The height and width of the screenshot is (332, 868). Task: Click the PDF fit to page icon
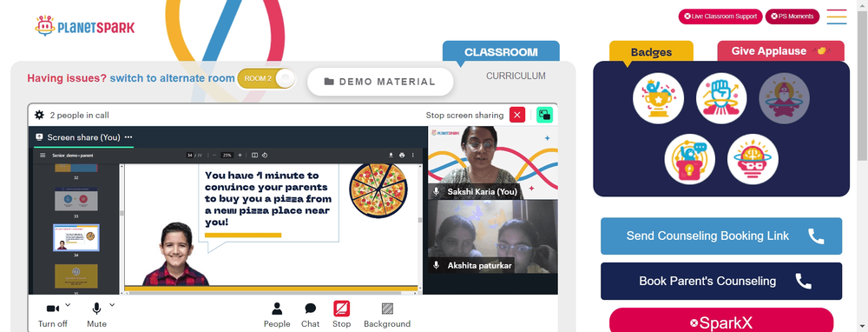click(254, 156)
